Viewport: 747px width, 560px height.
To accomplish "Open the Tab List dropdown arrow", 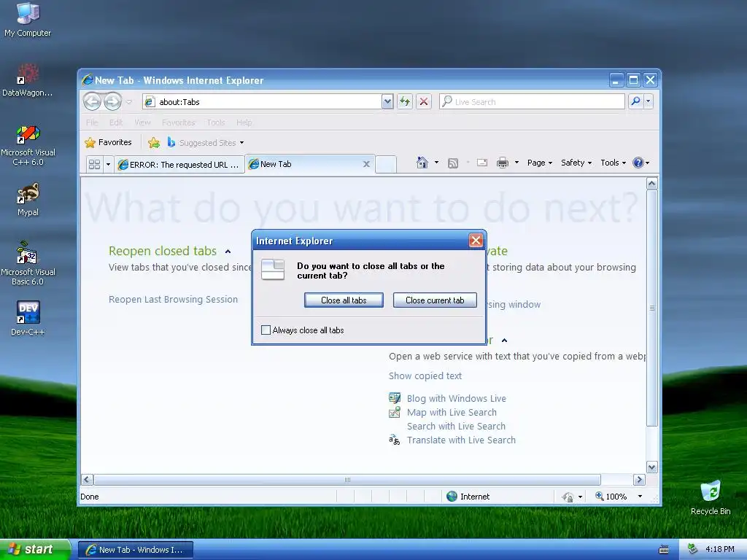I will coord(108,164).
